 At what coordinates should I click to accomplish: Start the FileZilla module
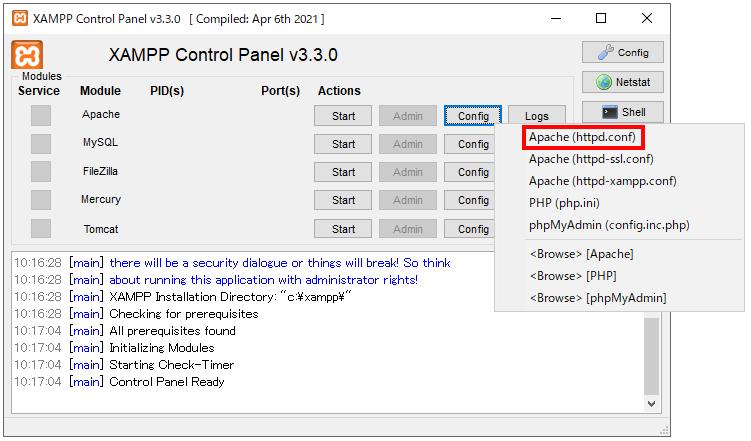coord(343,172)
